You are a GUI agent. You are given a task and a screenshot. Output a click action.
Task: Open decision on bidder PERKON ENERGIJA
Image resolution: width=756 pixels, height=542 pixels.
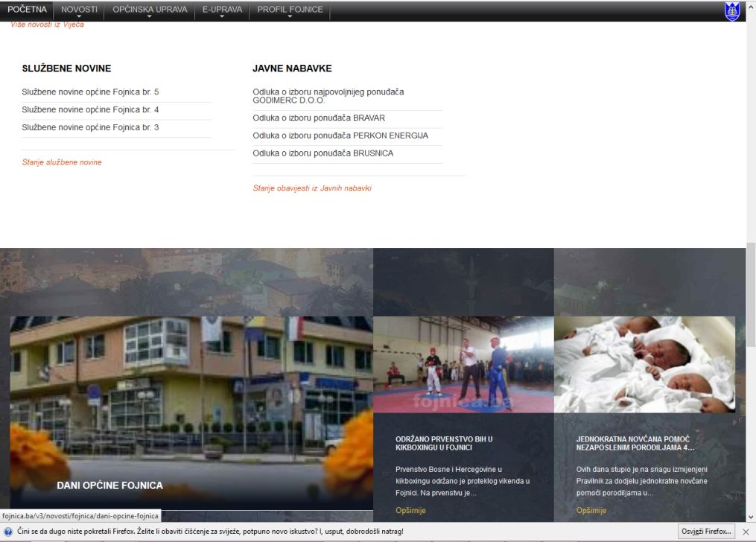point(340,135)
